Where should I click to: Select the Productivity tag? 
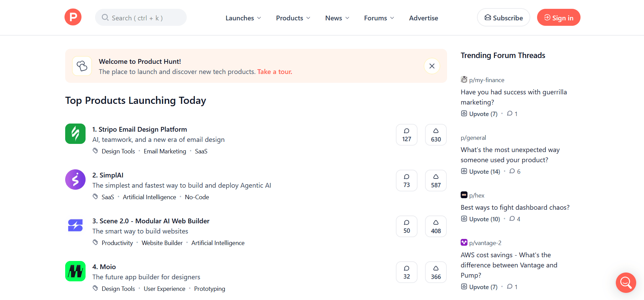click(x=117, y=243)
